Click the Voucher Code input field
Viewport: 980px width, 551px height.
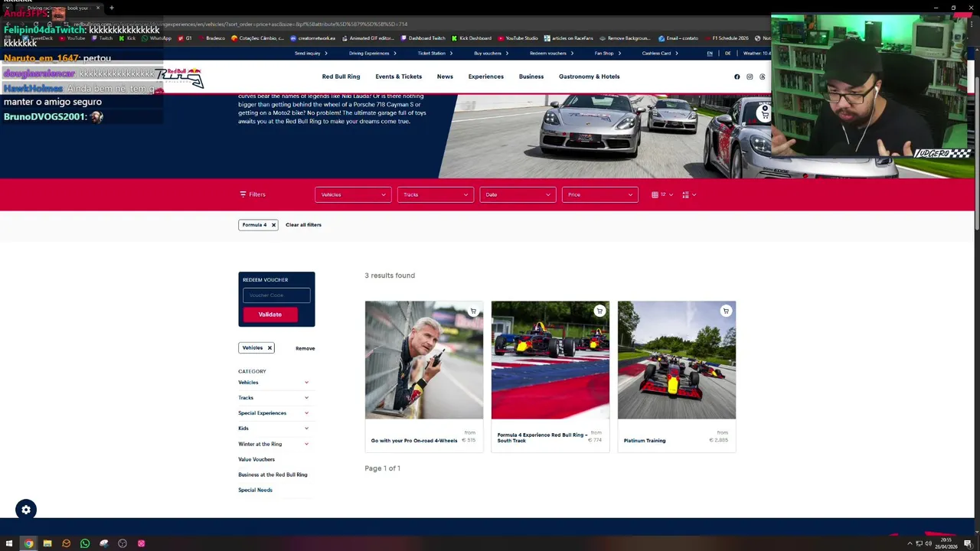(x=276, y=295)
